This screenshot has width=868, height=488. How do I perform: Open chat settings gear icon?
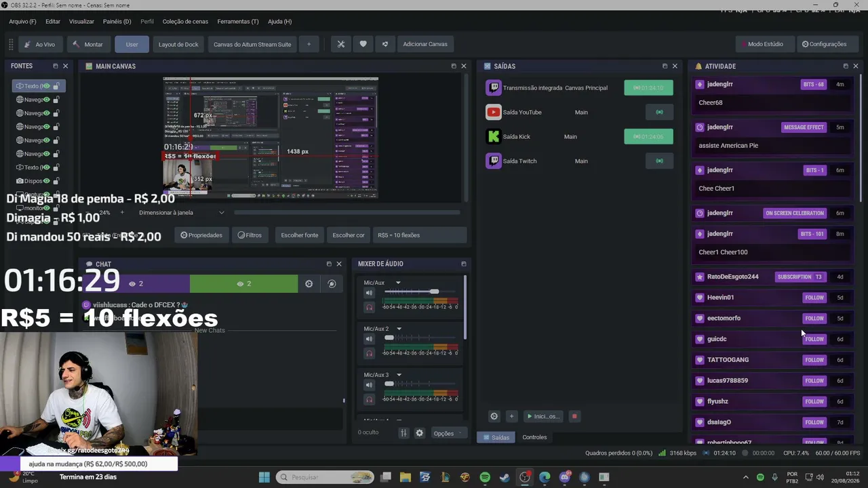click(x=309, y=283)
